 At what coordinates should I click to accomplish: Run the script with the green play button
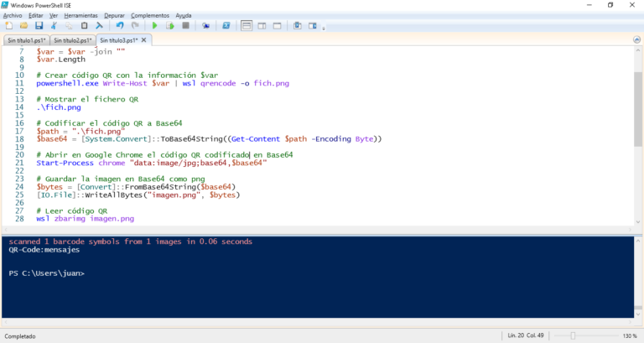pos(154,26)
